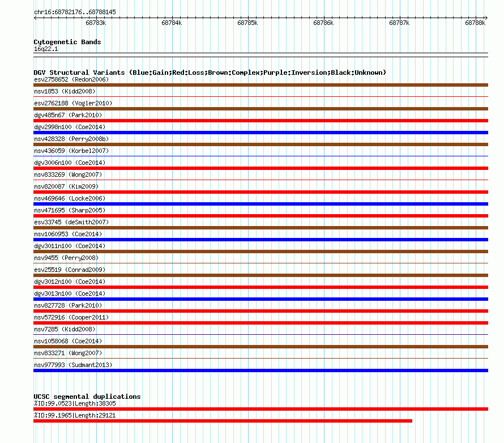Open the dgv3011n100 (Coe2014) label
Screen dimensions: 504x443
point(70,246)
